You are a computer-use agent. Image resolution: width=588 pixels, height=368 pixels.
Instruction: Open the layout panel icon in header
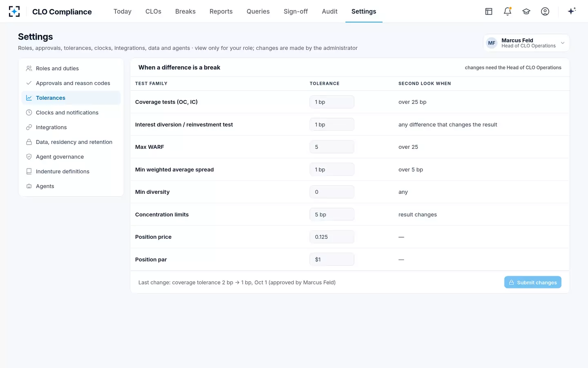tap(489, 11)
